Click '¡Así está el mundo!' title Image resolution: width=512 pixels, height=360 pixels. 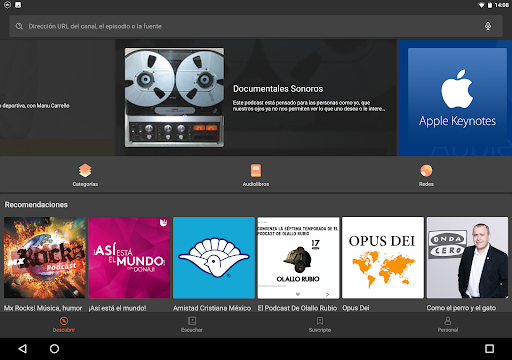(x=117, y=308)
